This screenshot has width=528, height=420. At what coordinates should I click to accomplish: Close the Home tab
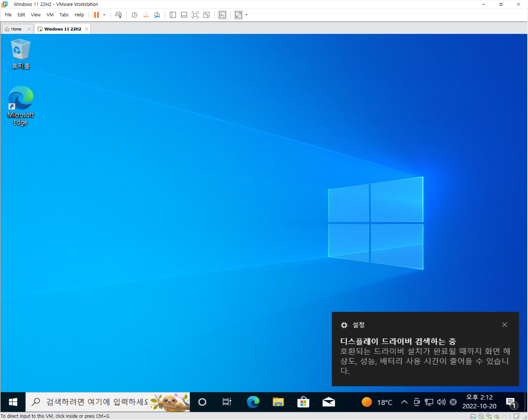click(x=29, y=29)
